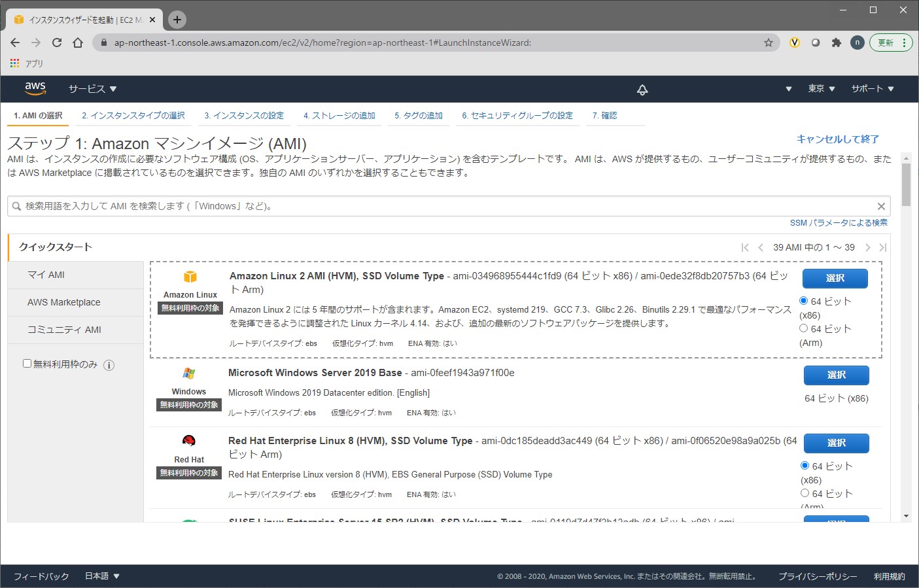Select Microsoft Windows Server 2019 Base AMI
The image size is (919, 588).
[x=837, y=375]
